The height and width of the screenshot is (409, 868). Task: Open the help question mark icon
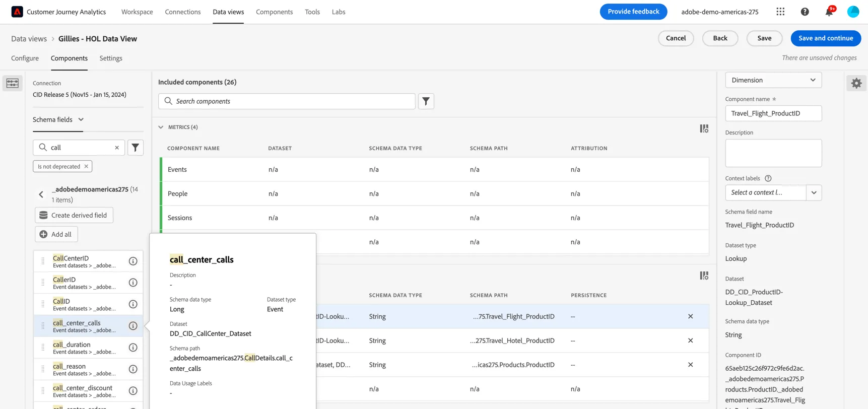(x=805, y=12)
